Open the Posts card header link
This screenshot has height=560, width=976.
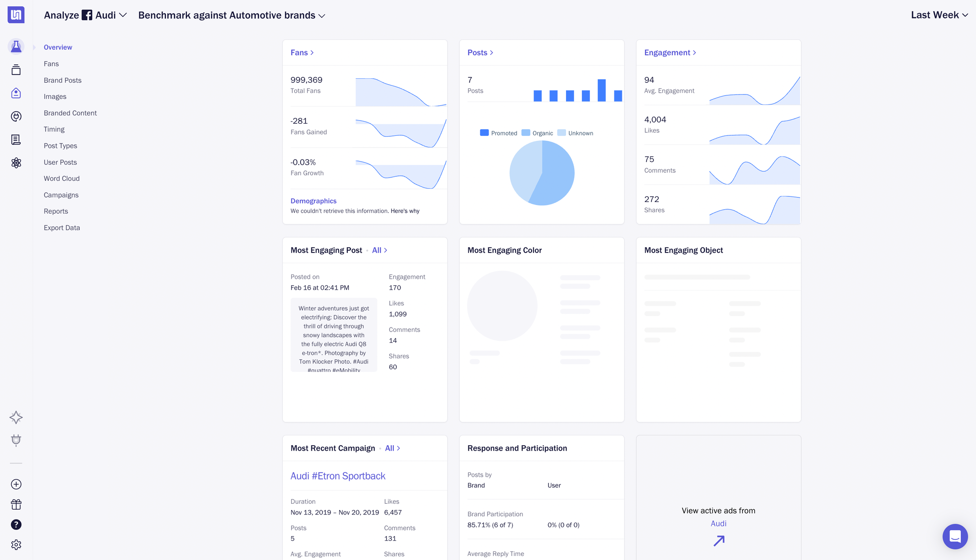point(480,53)
